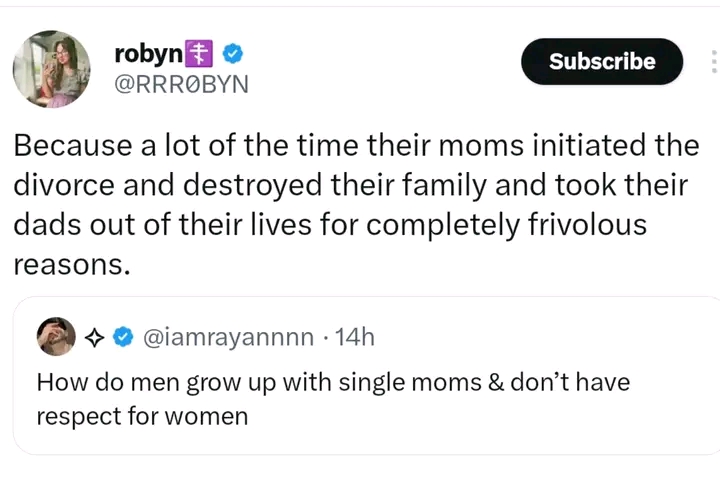Screen dimensions: 720x487
Task: Open the quoted tweet line "How do men grow up"
Action: pos(332,381)
